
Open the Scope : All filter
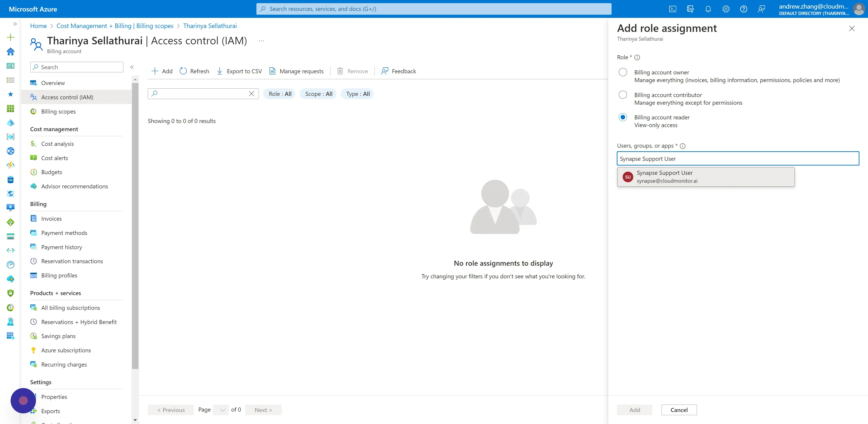(318, 94)
